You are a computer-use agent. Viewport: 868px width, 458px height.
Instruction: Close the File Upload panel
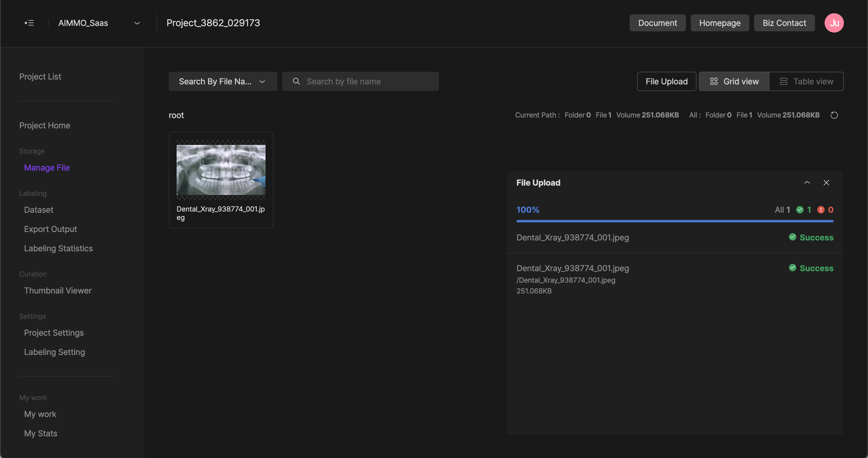coord(826,183)
